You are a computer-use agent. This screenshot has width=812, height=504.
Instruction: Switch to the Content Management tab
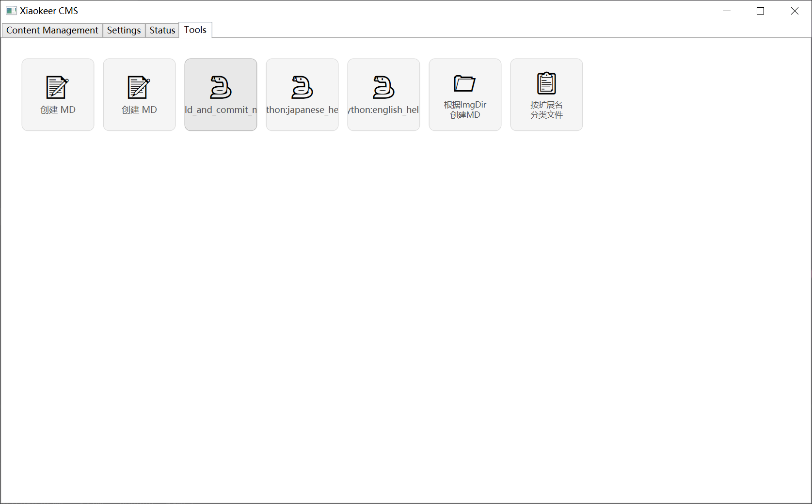pos(52,30)
